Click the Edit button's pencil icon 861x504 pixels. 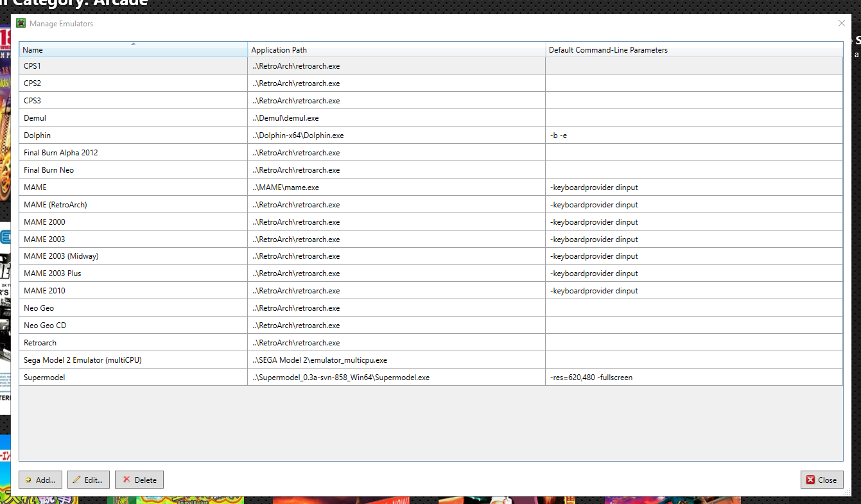[x=77, y=480]
